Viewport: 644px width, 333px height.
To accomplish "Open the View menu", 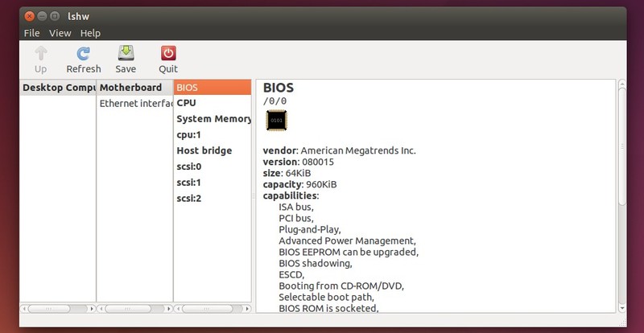I will [60, 33].
